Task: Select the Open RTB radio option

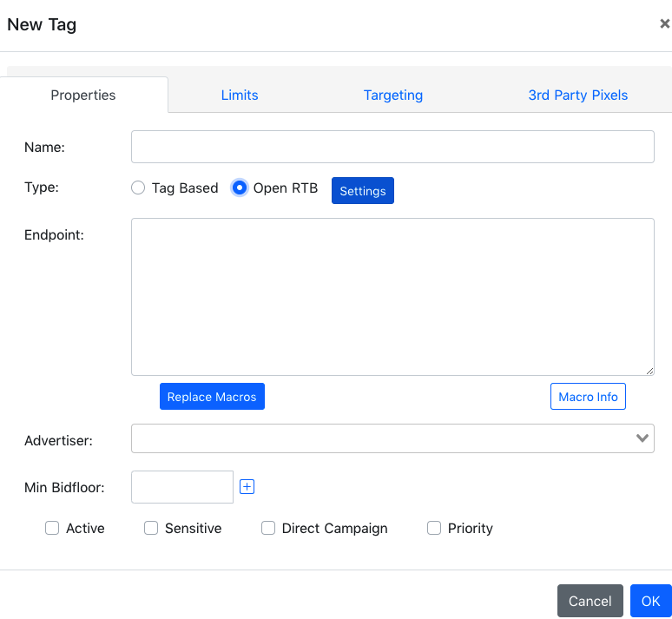Action: pyautogui.click(x=239, y=188)
